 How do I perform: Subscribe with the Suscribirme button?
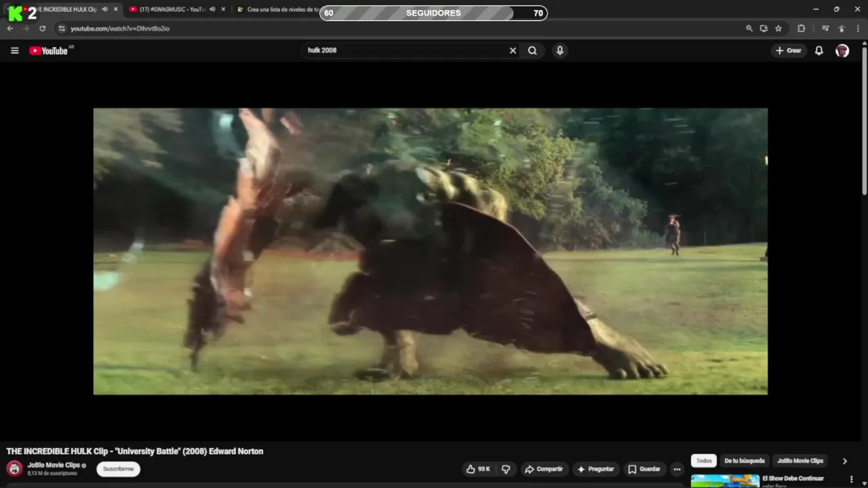click(x=118, y=469)
